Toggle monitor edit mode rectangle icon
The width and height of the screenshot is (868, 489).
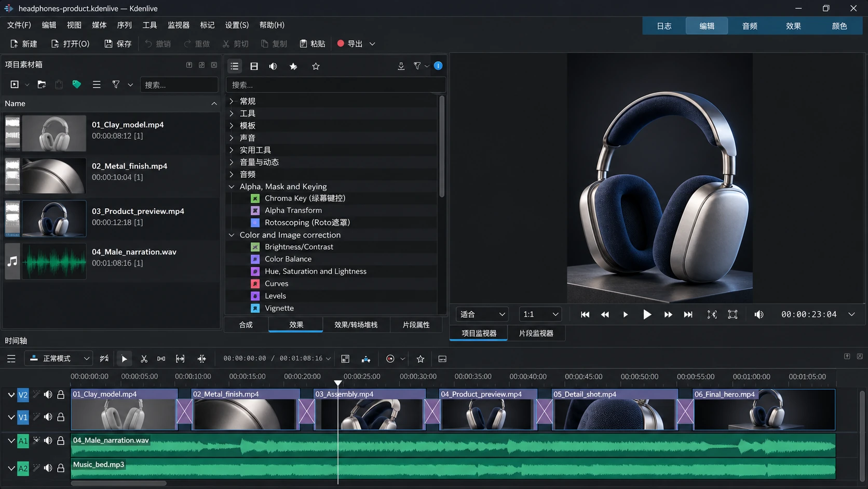tap(733, 314)
